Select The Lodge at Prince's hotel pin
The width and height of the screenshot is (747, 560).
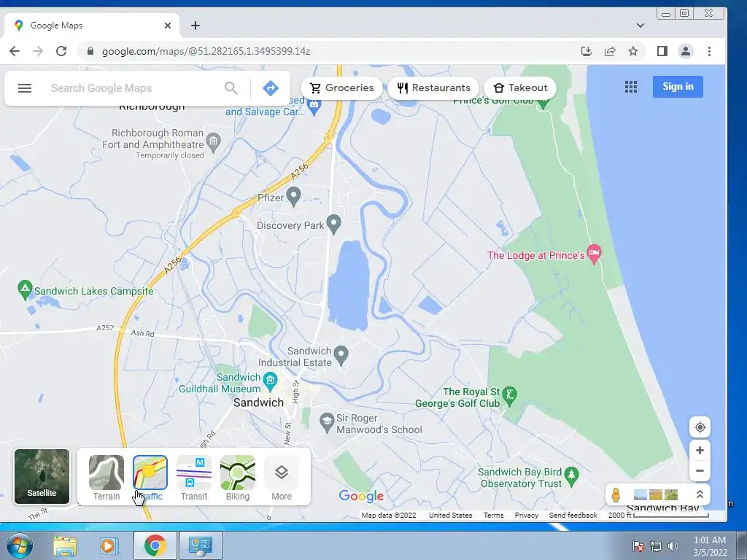coord(594,254)
